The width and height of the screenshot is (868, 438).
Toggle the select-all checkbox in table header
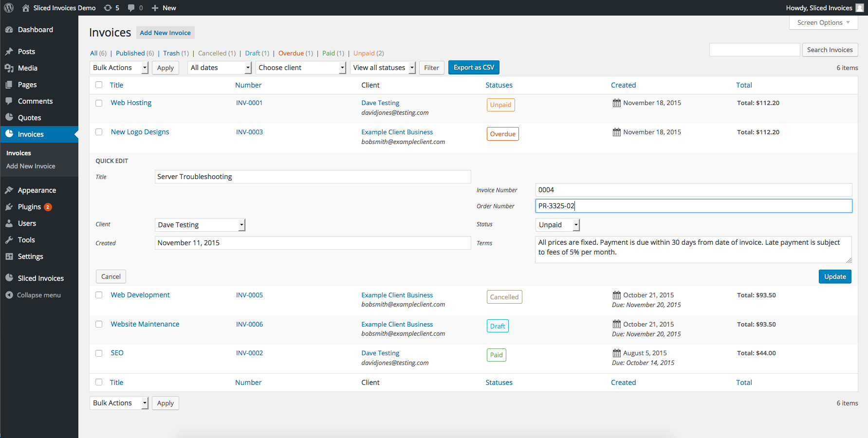[99, 85]
